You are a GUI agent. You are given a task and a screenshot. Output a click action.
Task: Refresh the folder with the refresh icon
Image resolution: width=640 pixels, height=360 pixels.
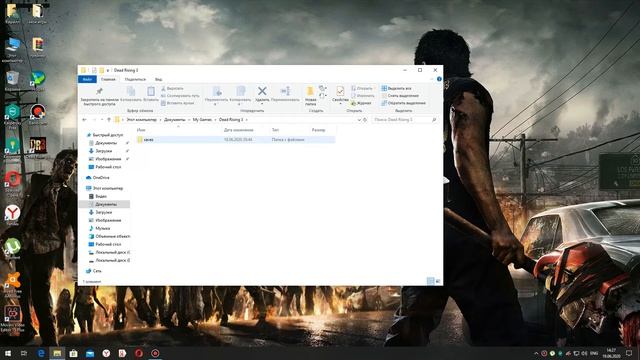tap(365, 120)
